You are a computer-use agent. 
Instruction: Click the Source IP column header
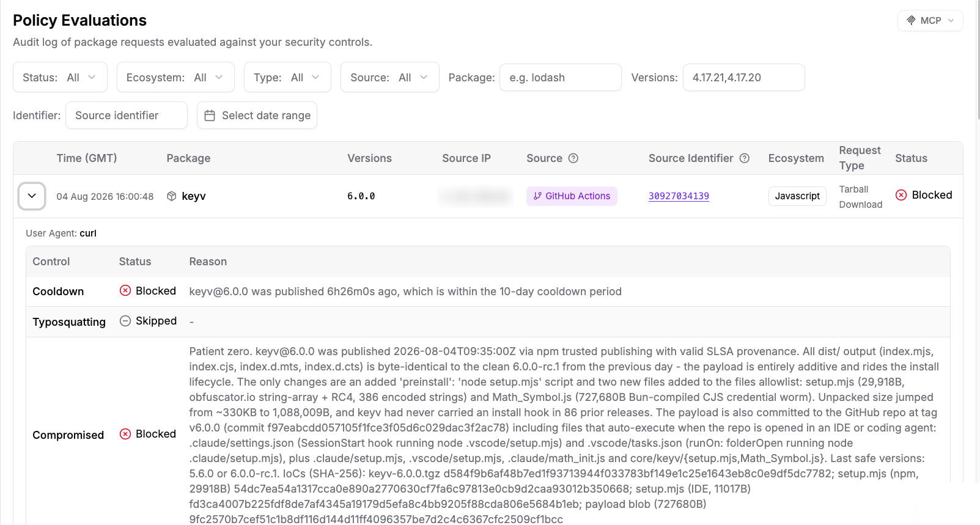click(x=466, y=158)
